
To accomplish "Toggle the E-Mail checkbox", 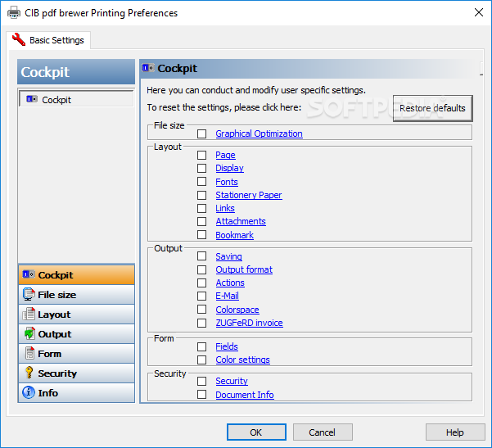I will [x=201, y=296].
